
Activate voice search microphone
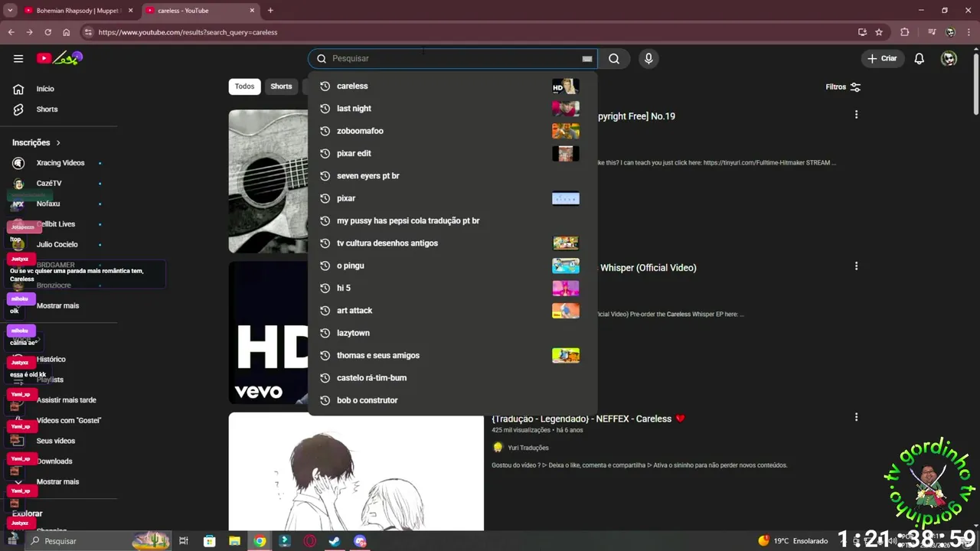[648, 59]
